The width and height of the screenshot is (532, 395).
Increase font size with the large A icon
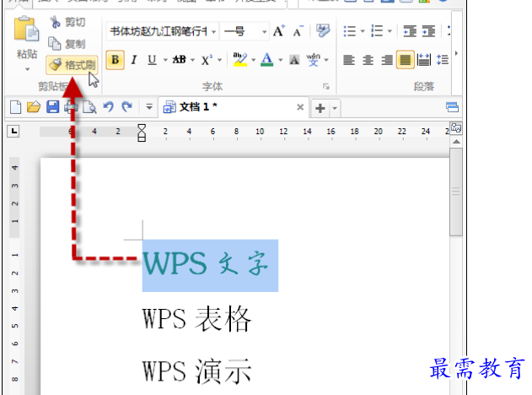279,31
